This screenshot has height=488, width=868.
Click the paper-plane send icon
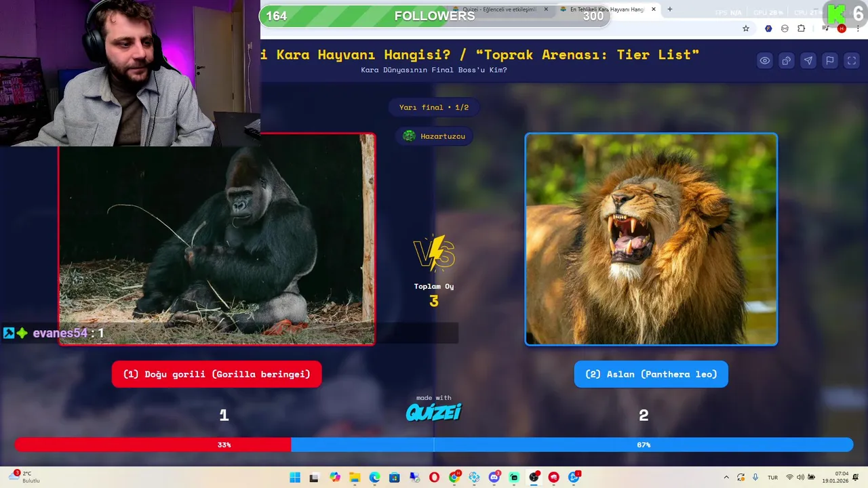(808, 60)
